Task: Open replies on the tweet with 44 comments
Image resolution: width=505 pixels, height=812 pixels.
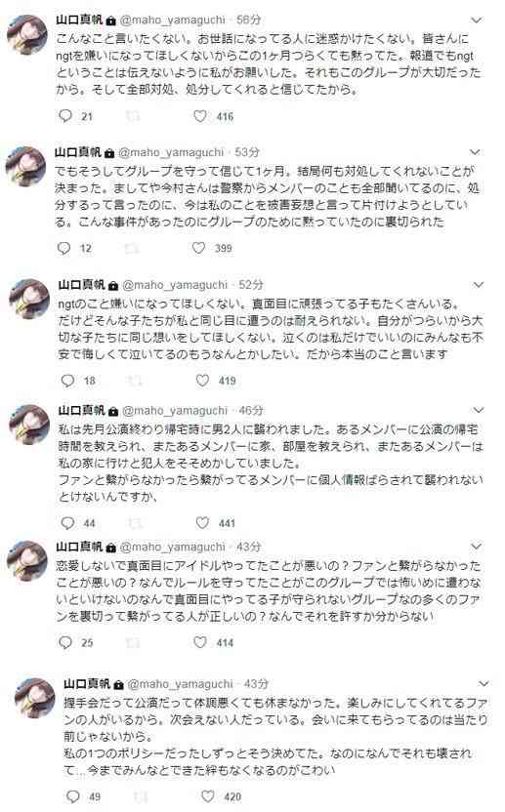Action: tap(68, 523)
